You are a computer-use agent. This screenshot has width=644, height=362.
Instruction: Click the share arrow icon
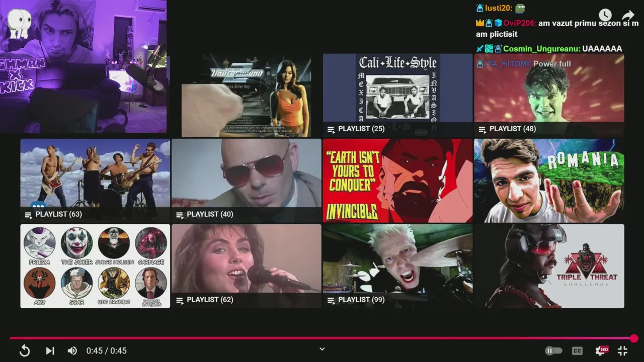(628, 15)
